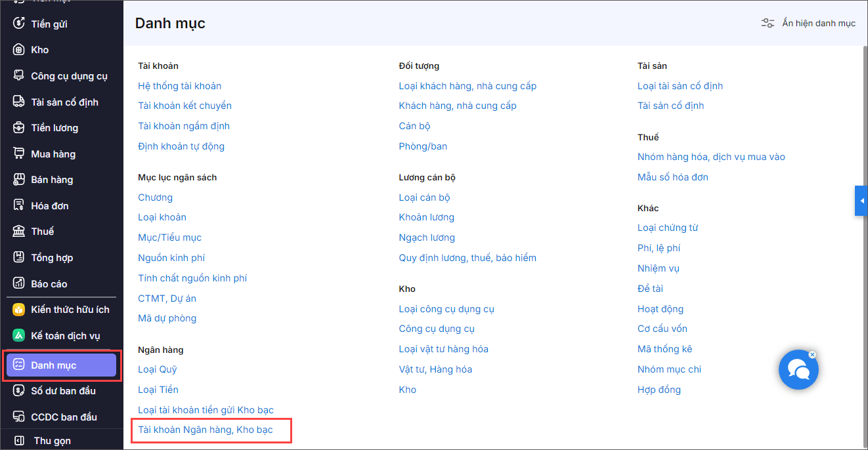
Task: Click Công cụ dụng cụ sidebar icon
Action: point(19,76)
